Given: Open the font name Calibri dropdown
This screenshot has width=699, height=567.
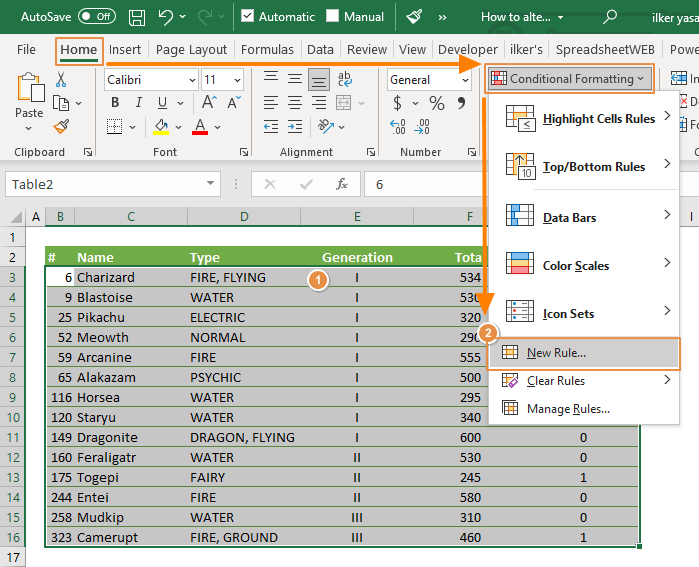Looking at the screenshot, I should click(x=192, y=80).
